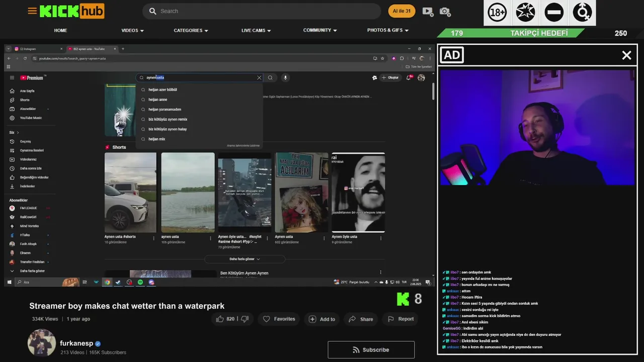The height and width of the screenshot is (362, 644).
Task: Click the 18+ overlay badge
Action: 497,13
